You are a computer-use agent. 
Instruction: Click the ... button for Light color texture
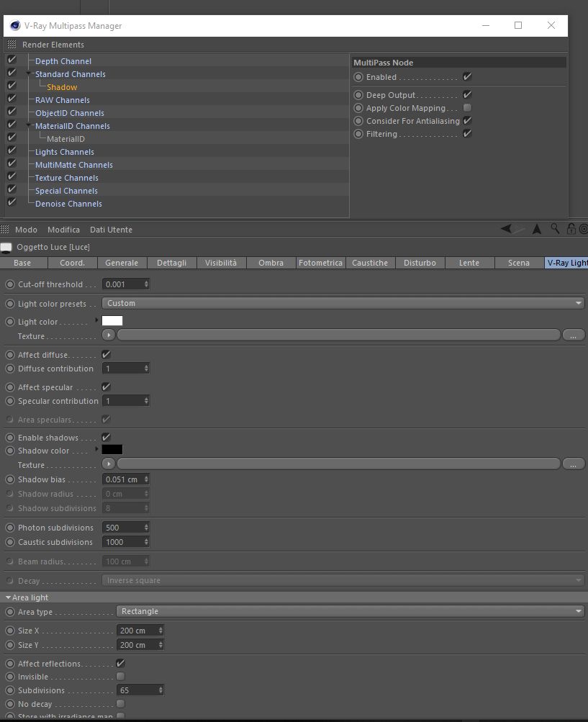coord(574,335)
